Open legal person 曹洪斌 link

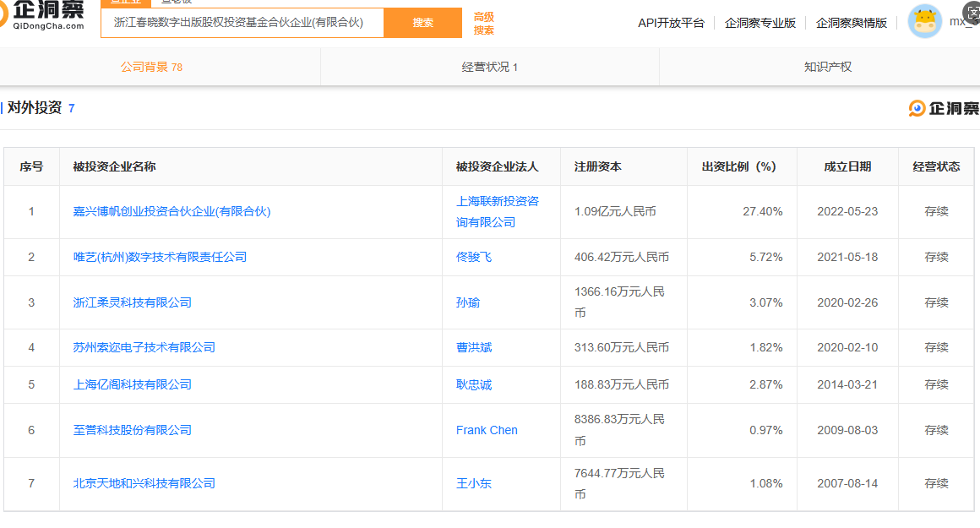coord(474,347)
